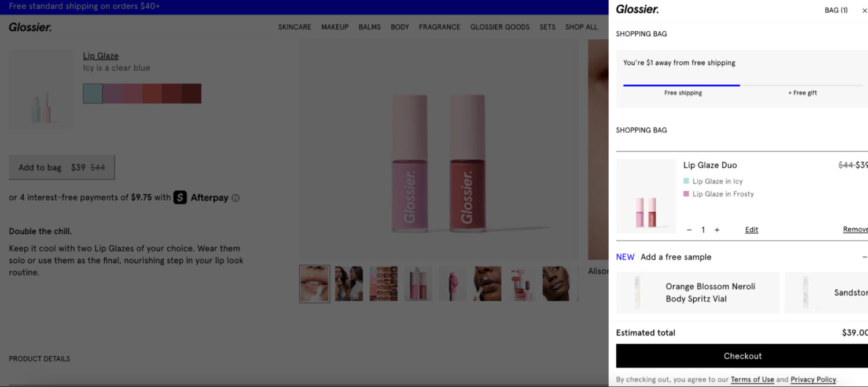Viewport: 868px width, 387px height.
Task: Select the fourth red-brown color swatch
Action: 152,94
